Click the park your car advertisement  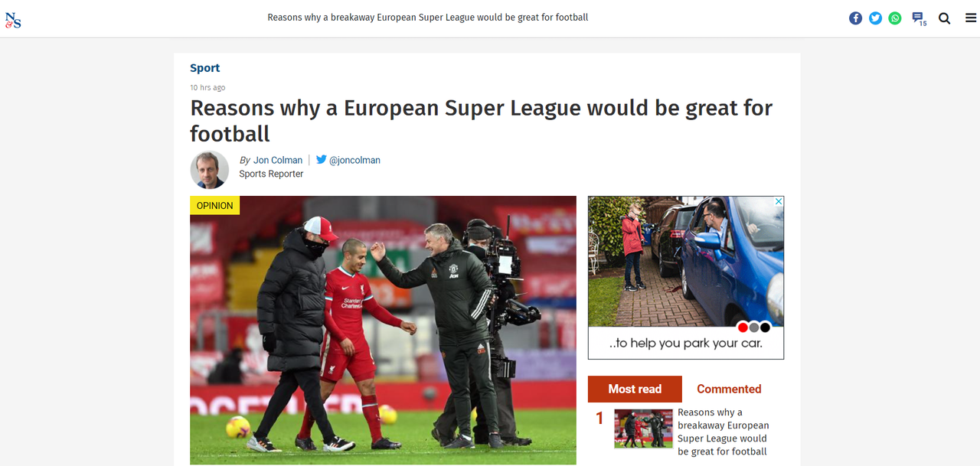686,278
